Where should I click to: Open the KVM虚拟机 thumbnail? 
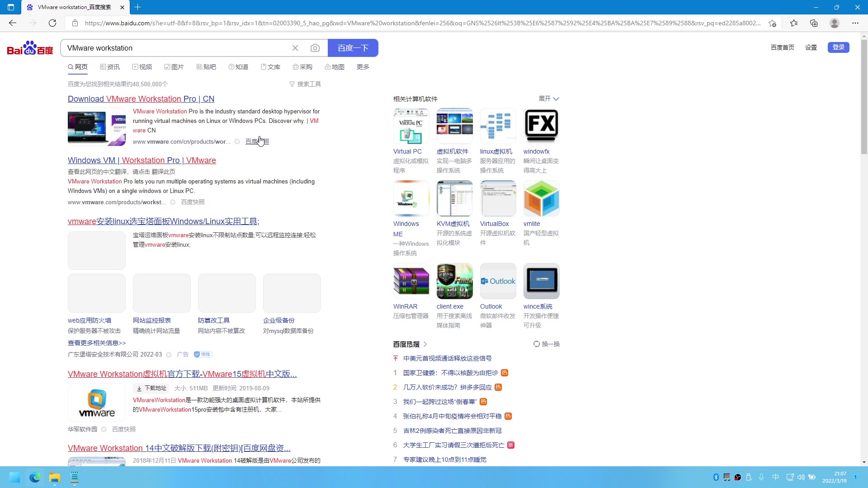point(455,198)
